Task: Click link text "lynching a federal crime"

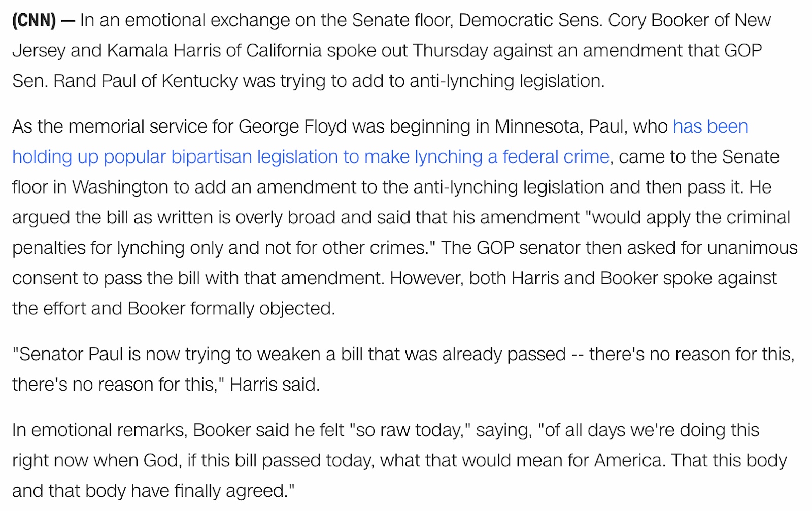Action: pos(512,157)
